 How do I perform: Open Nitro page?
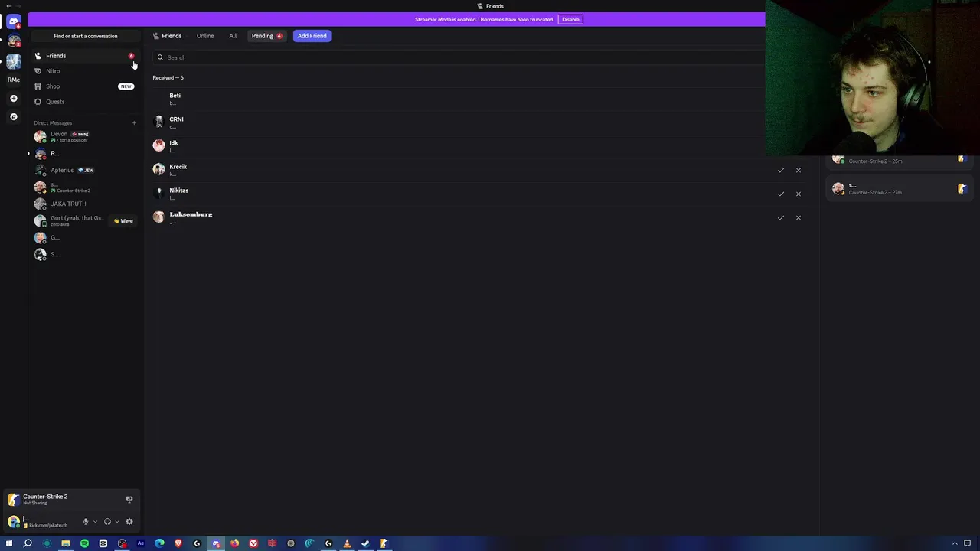(x=85, y=71)
